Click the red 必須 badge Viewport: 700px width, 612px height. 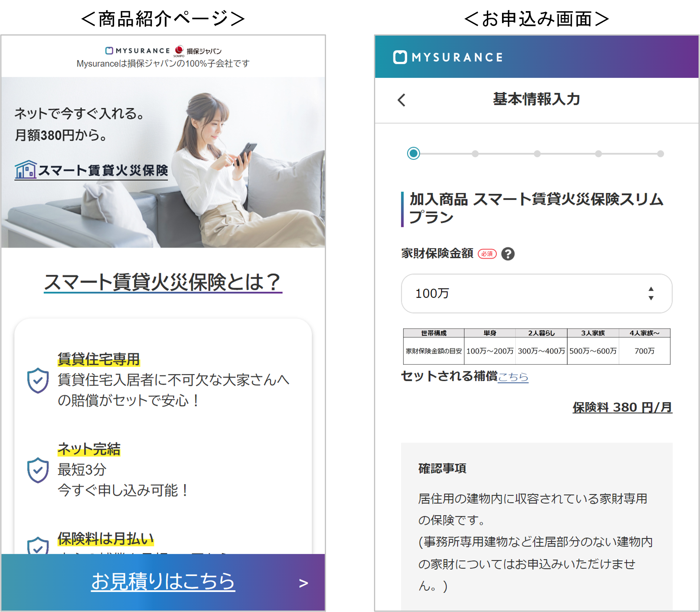[487, 254]
